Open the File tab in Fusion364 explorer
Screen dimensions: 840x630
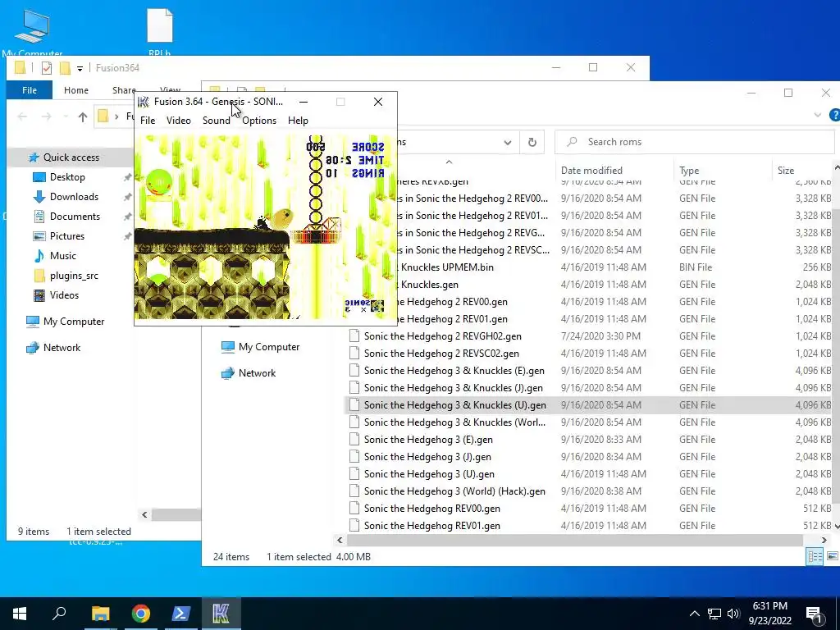[30, 90]
